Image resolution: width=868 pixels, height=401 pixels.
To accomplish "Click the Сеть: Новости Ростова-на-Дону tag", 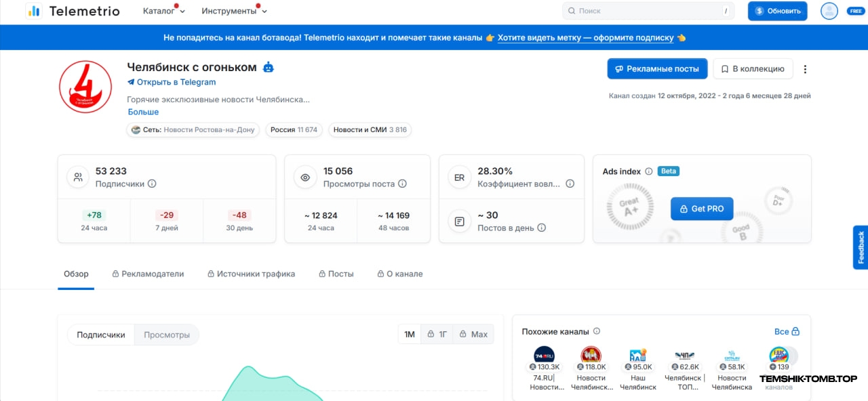I will point(193,129).
